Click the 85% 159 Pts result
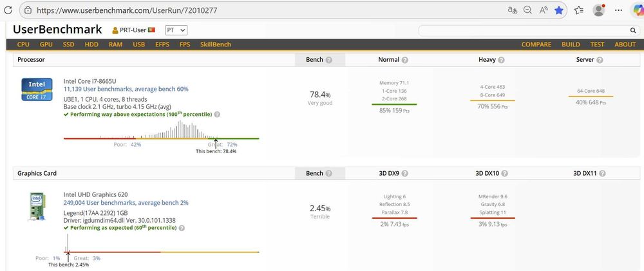 tap(394, 111)
